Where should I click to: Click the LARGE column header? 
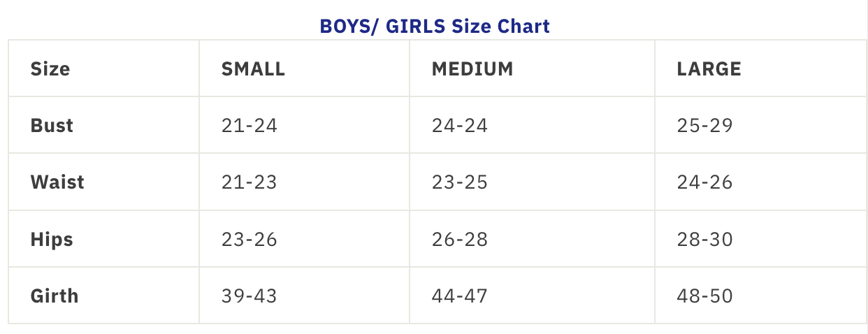(x=709, y=69)
